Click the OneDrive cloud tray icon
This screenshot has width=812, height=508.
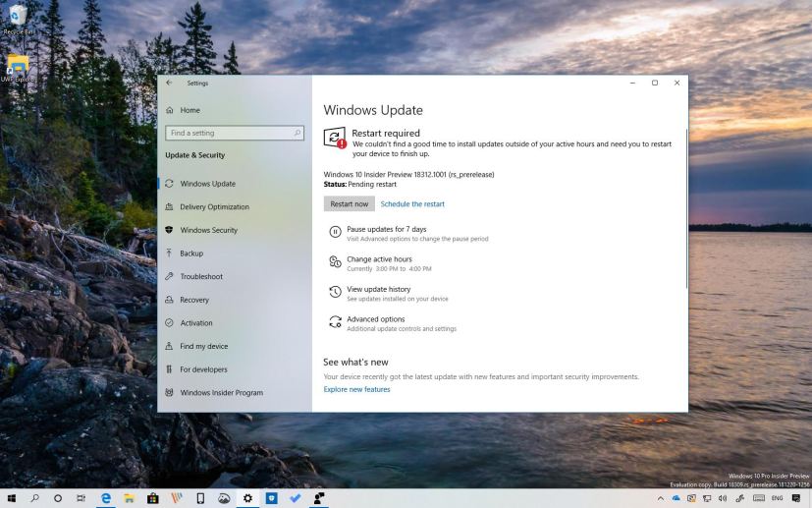(677, 499)
